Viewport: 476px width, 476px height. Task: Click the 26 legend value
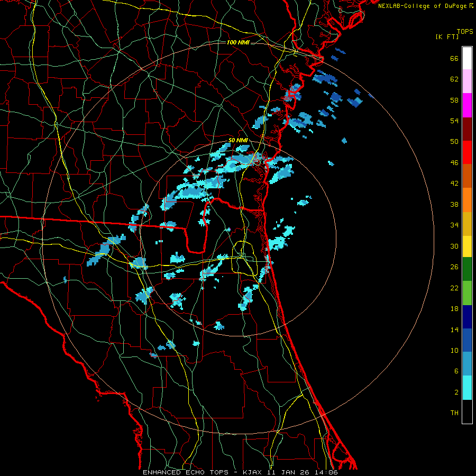pyautogui.click(x=454, y=267)
